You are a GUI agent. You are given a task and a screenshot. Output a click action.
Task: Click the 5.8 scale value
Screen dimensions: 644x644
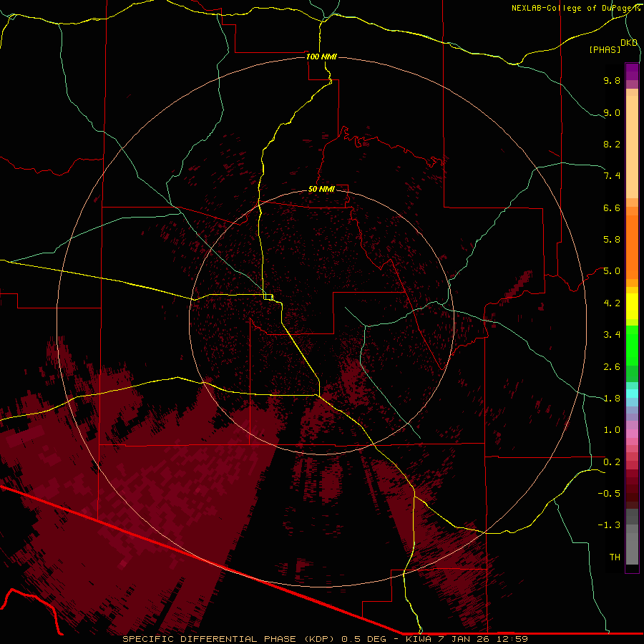coord(612,240)
